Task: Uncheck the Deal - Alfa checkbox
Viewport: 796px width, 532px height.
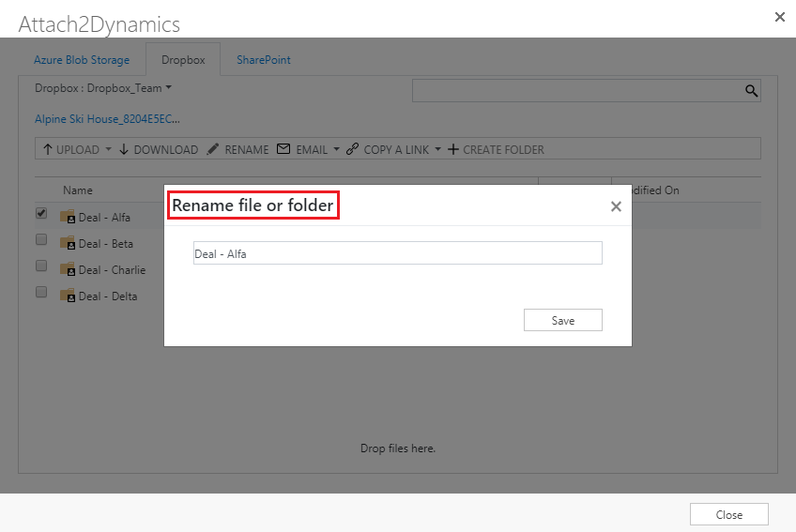Action: (x=41, y=213)
